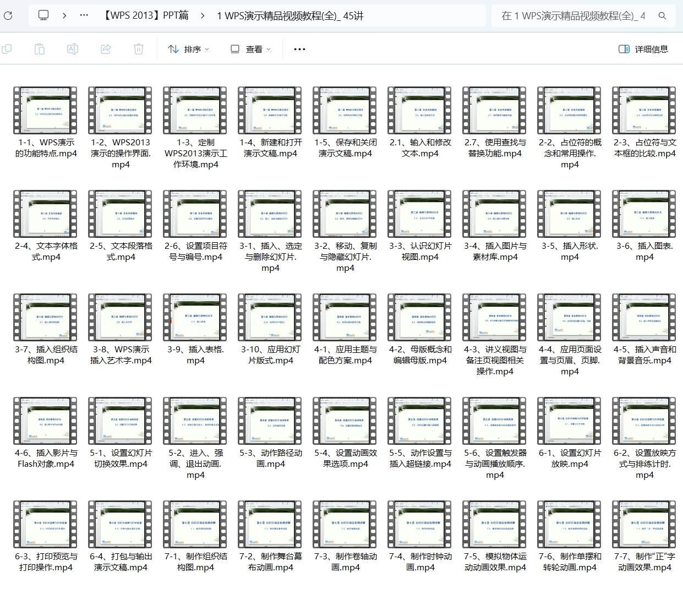This screenshot has height=616, width=683.
Task: Click the Rename toolbar icon
Action: tap(73, 49)
